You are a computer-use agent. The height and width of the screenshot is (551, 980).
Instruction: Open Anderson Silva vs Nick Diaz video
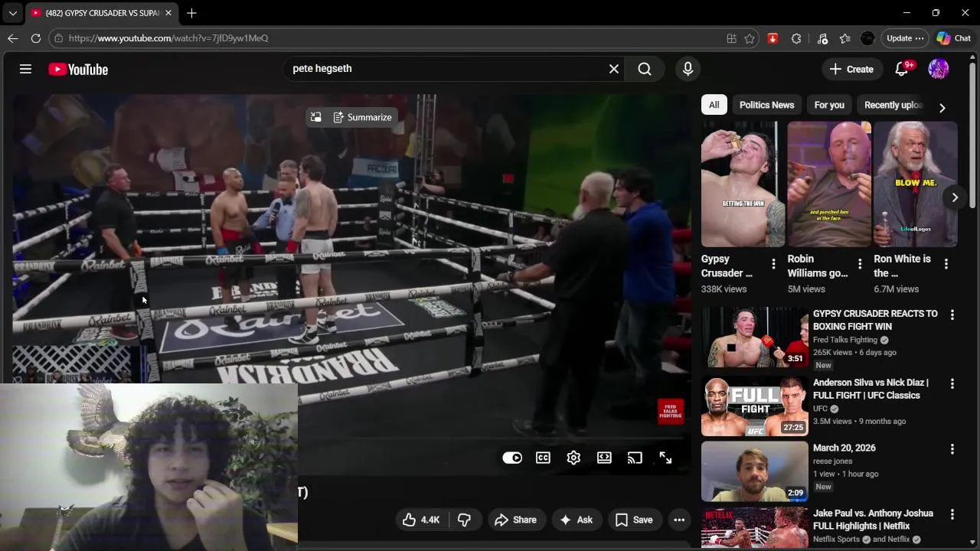pyautogui.click(x=871, y=389)
